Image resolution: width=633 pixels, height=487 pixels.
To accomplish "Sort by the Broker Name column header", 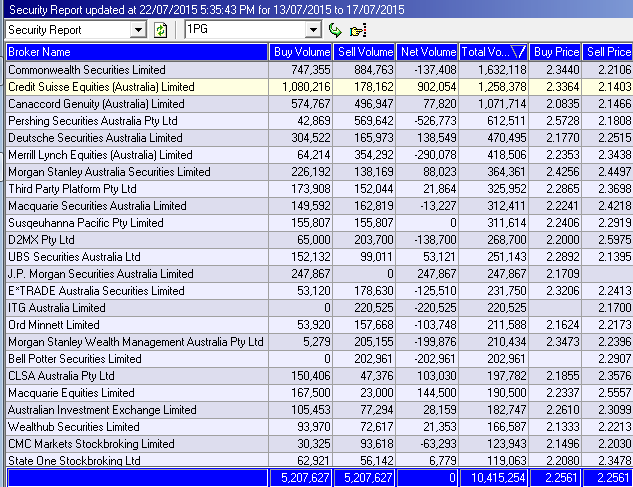I will click(x=137, y=52).
